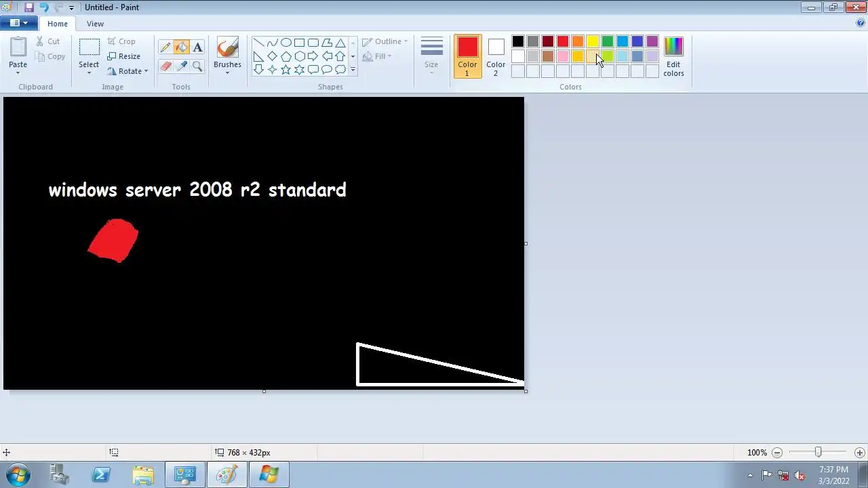Click the Paste clipboard icon
868x488 pixels.
tap(18, 47)
